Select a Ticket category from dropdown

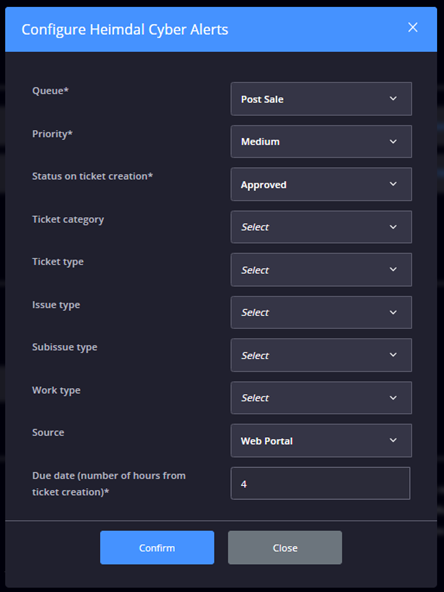[x=321, y=227]
